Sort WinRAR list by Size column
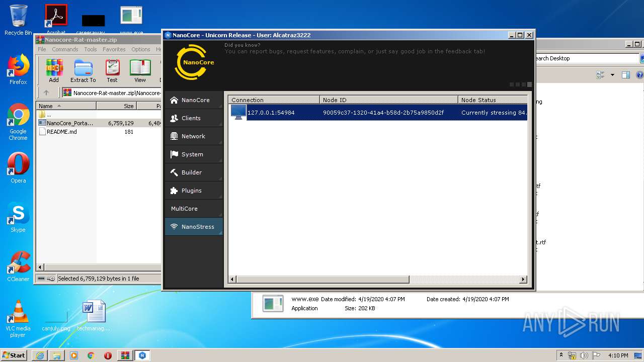Screen dimensions: 644x362 [116, 106]
